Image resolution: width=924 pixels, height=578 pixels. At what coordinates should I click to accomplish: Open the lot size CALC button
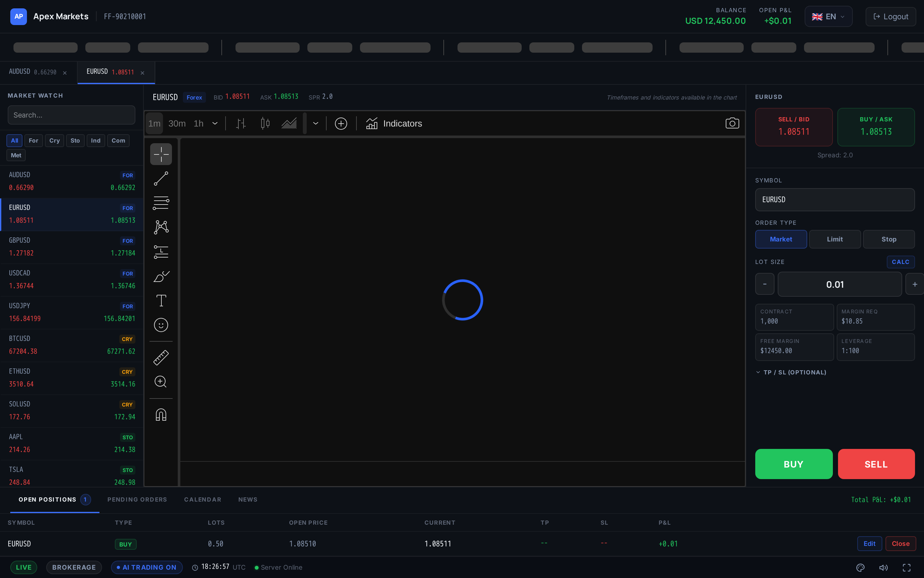pos(900,262)
